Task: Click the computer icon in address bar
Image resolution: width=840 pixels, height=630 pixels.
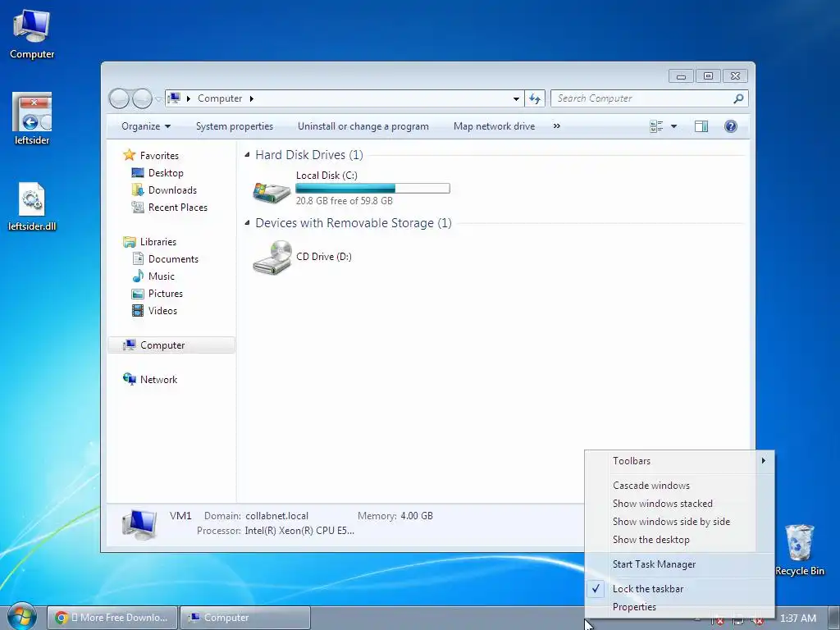Action: [174, 98]
